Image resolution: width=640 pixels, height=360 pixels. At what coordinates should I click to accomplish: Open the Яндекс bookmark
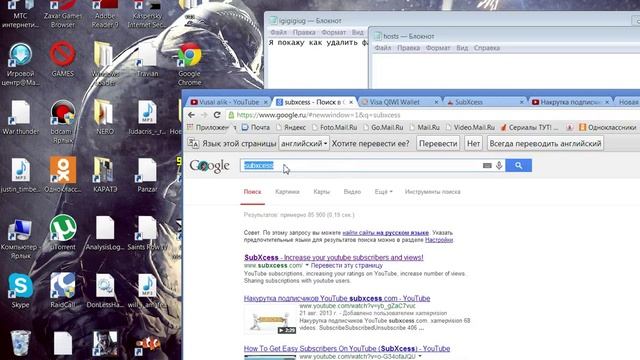[x=291, y=127]
